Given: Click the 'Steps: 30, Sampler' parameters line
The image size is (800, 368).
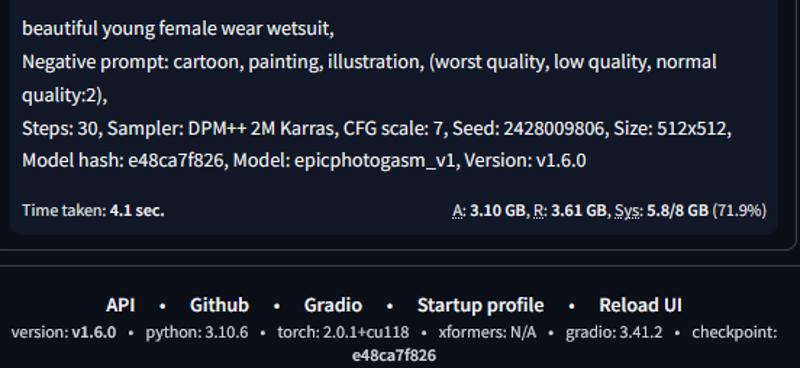Looking at the screenshot, I should click(377, 129).
